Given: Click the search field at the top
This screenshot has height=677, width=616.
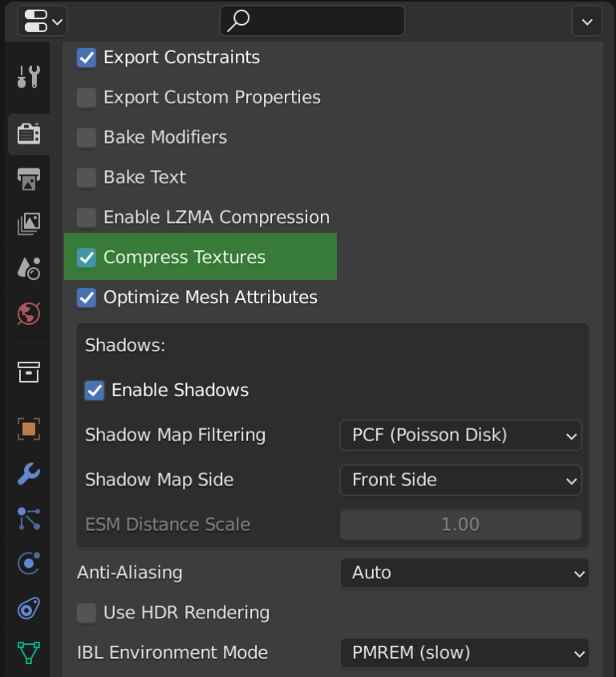Looking at the screenshot, I should coord(311,22).
